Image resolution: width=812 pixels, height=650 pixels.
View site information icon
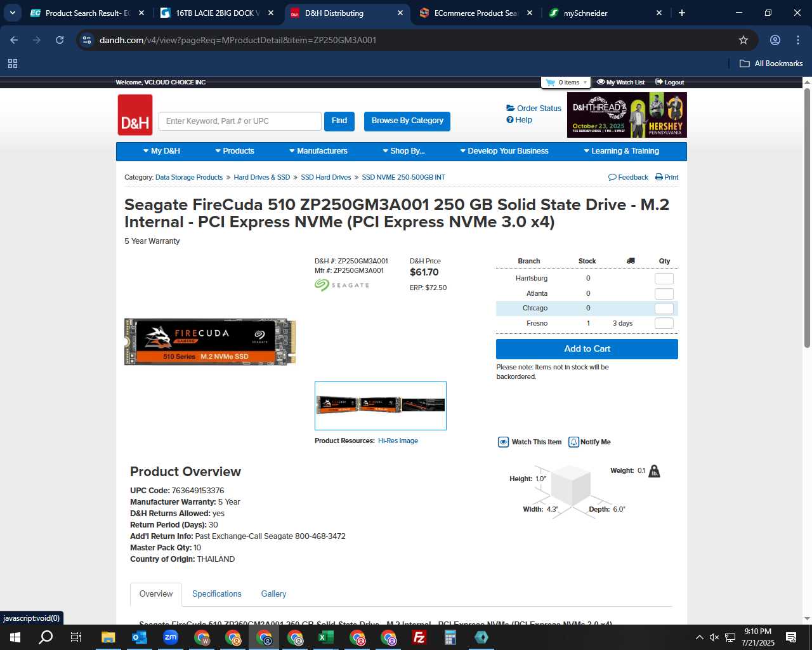click(x=87, y=40)
